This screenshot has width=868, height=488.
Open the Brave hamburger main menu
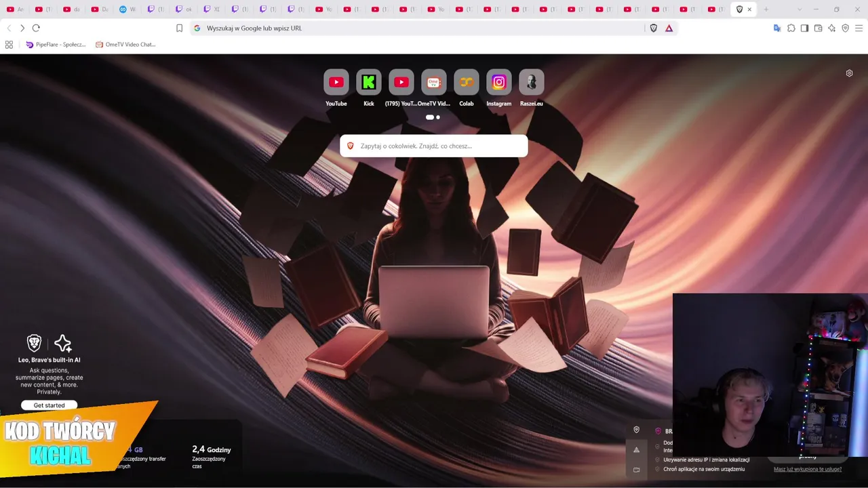[859, 28]
